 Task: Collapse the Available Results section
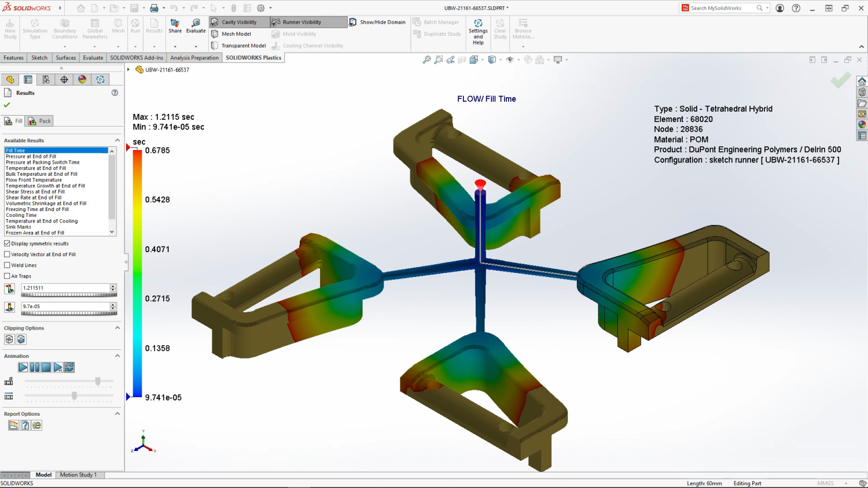(x=117, y=141)
